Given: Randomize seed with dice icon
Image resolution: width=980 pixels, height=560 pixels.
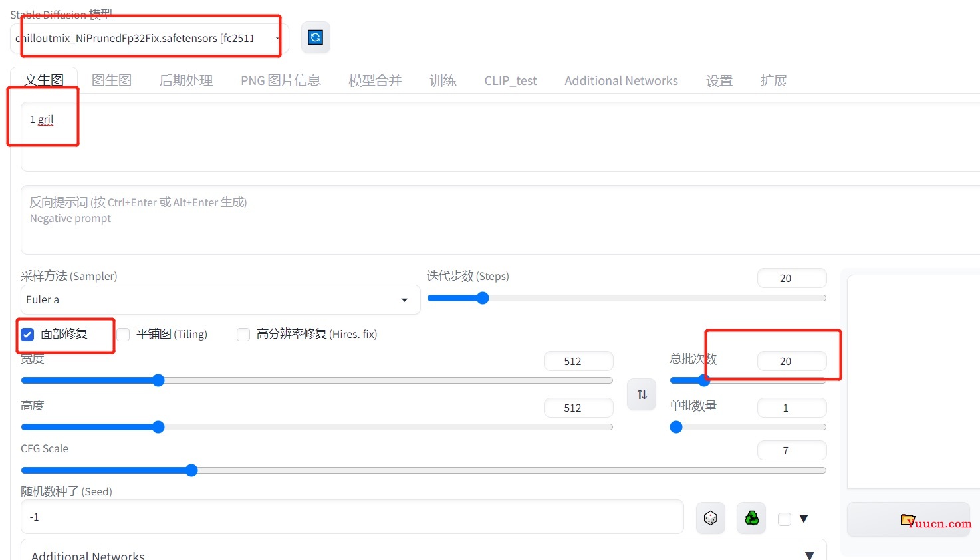Looking at the screenshot, I should (711, 518).
